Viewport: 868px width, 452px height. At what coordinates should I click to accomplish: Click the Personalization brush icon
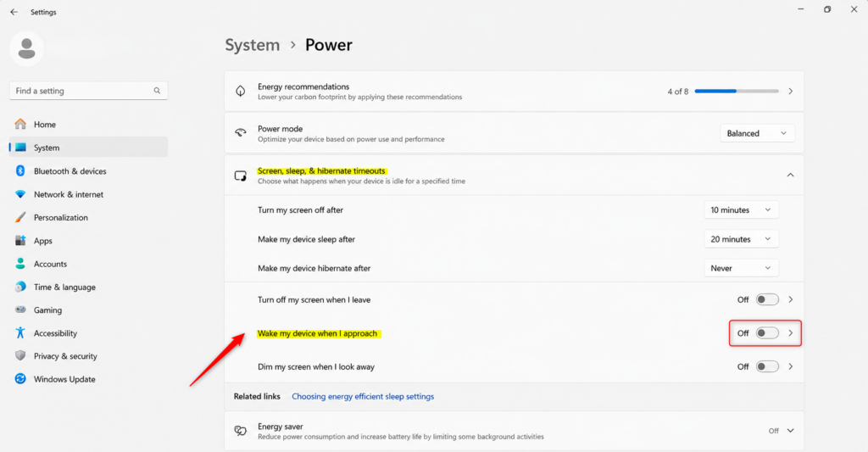point(20,217)
